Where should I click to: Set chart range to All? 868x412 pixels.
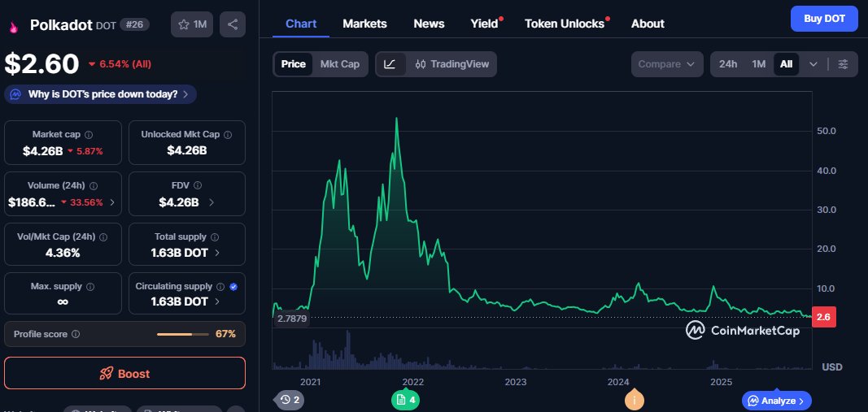[786, 64]
